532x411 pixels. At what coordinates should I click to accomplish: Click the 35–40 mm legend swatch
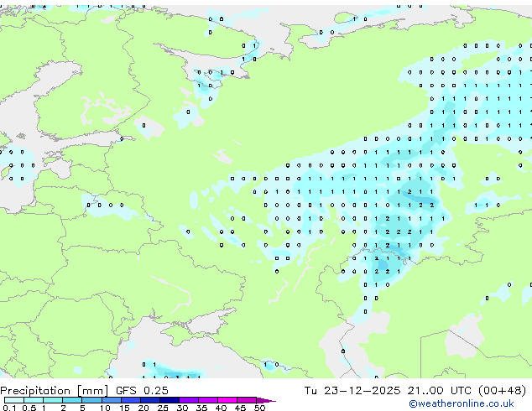coord(208,400)
